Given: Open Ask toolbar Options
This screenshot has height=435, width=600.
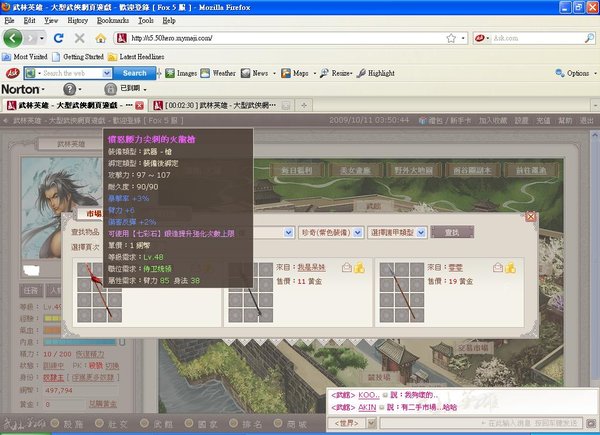Looking at the screenshot, I should point(572,73).
